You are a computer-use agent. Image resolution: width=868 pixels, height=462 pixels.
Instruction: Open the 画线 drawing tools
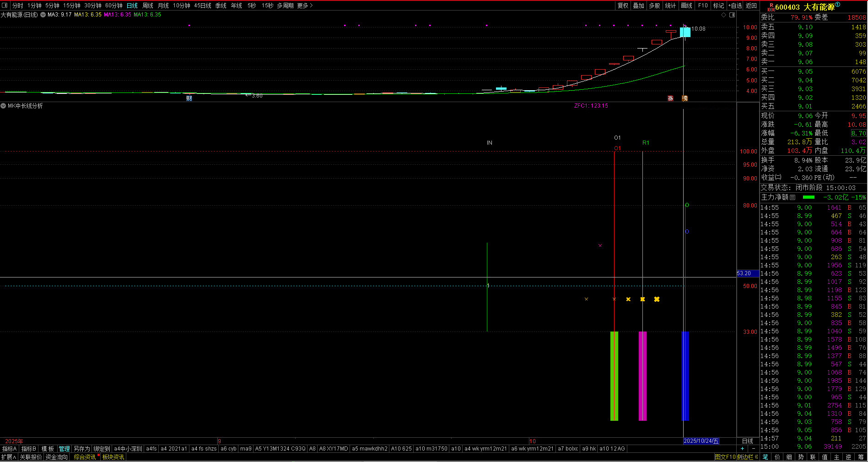687,5
